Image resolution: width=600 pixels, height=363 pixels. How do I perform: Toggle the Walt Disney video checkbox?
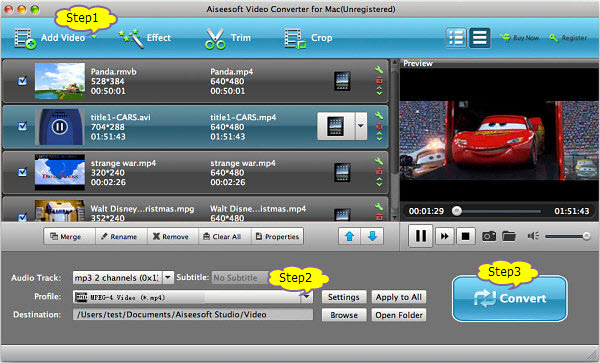[x=22, y=217]
